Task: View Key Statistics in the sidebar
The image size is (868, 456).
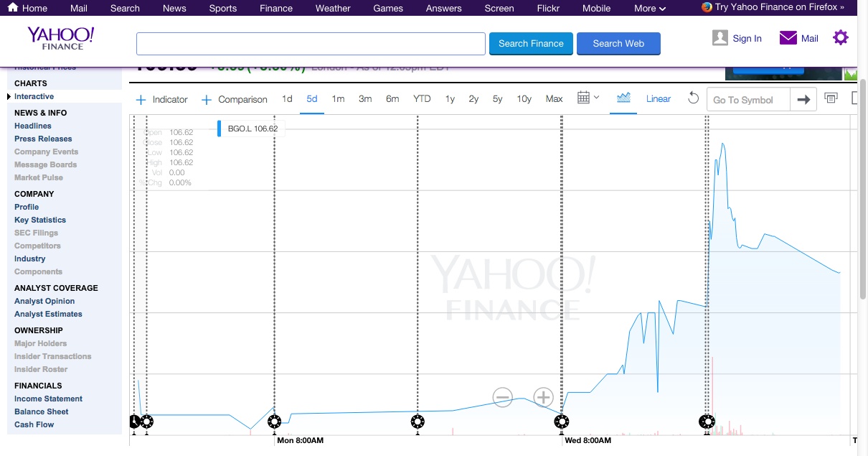Action: tap(40, 220)
